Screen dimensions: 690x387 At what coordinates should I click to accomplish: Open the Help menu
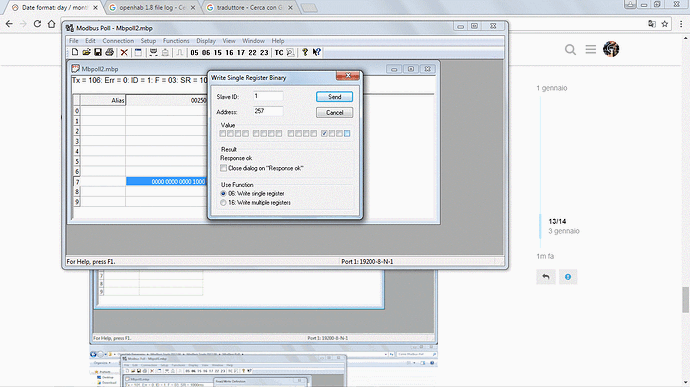tap(278, 41)
